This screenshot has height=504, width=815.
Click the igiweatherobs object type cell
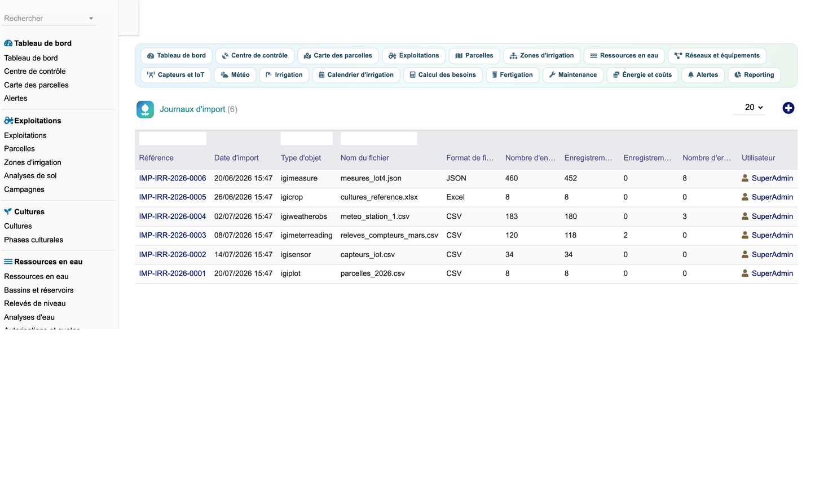(304, 216)
